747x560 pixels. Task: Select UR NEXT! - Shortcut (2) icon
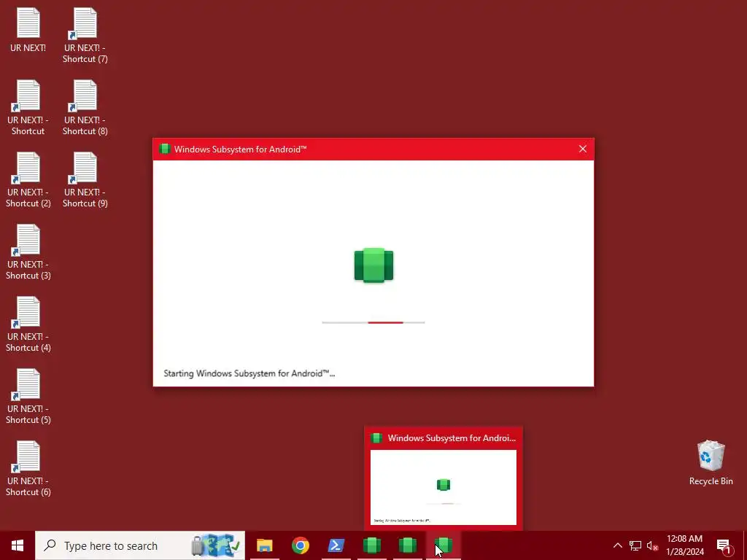click(x=28, y=180)
